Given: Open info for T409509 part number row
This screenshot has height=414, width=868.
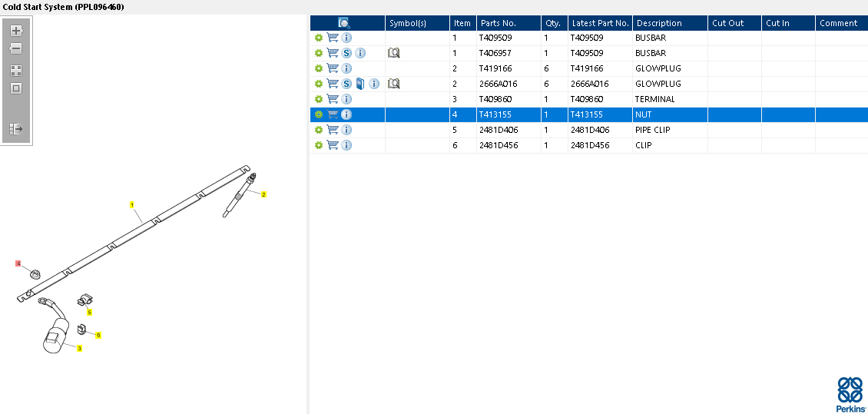Looking at the screenshot, I should (346, 38).
